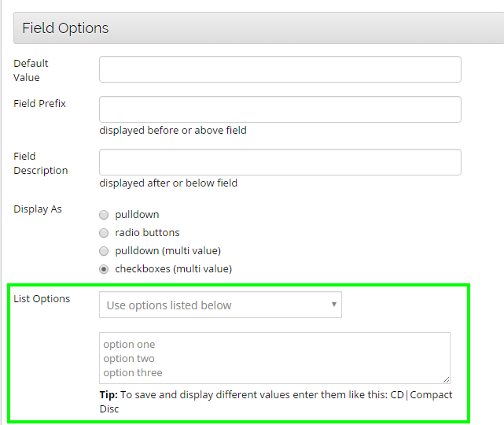Image resolution: width=504 pixels, height=425 pixels.
Task: Click the List Options label
Action: [x=42, y=298]
